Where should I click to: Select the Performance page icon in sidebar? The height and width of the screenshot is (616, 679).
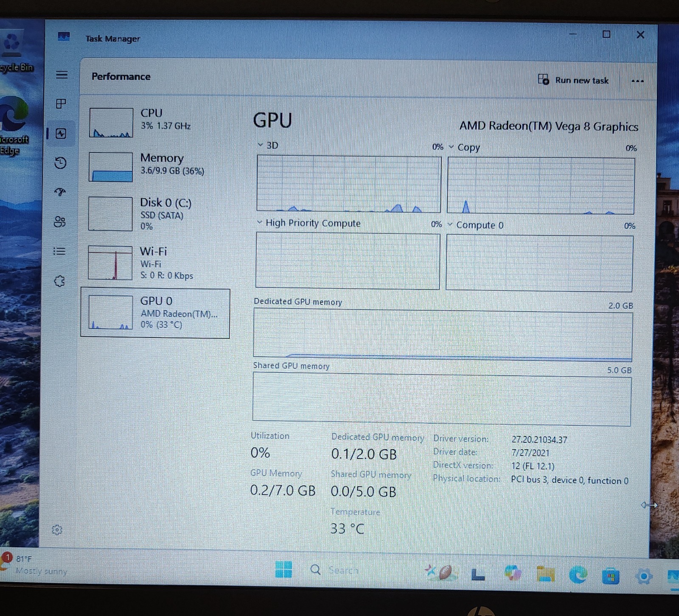tap(61, 134)
